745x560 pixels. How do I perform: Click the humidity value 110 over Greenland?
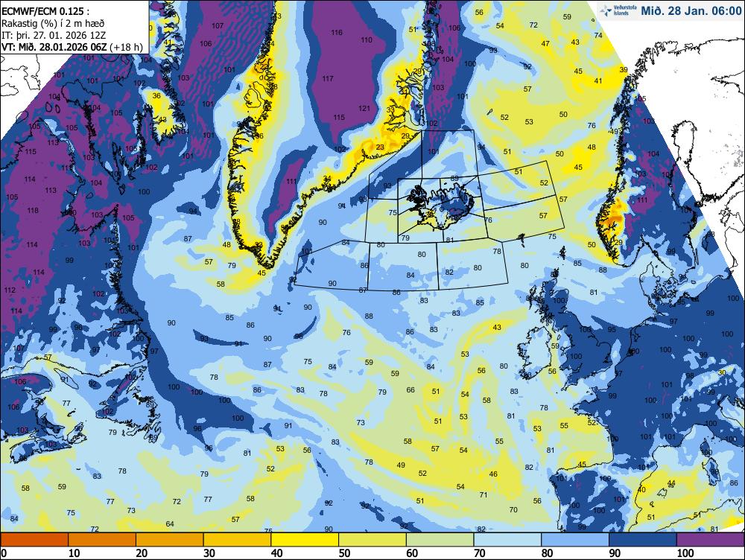367,40
